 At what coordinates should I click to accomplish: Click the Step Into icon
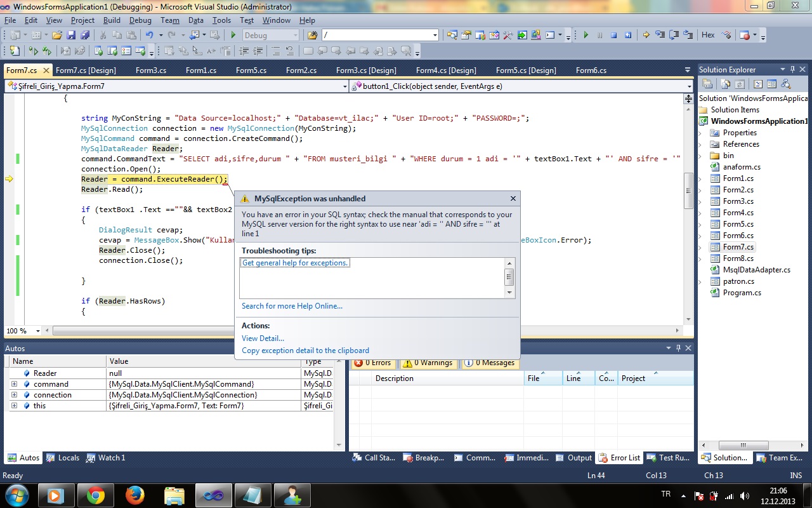(x=660, y=36)
